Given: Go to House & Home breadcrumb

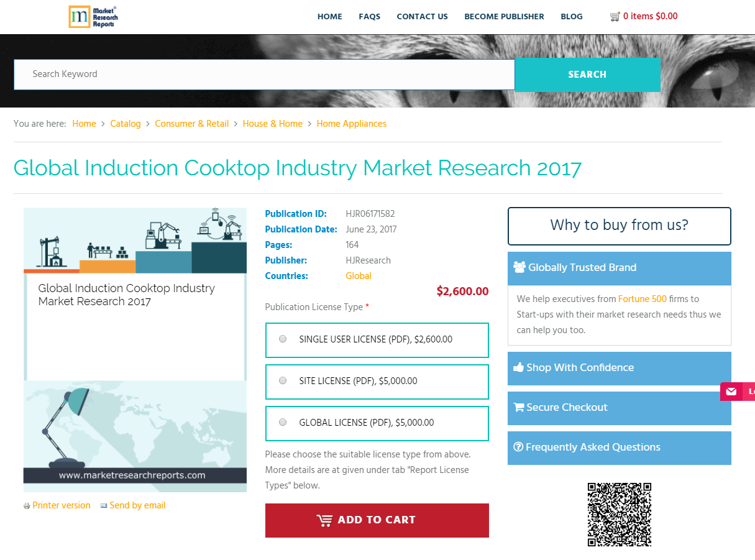Looking at the screenshot, I should coord(273,124).
